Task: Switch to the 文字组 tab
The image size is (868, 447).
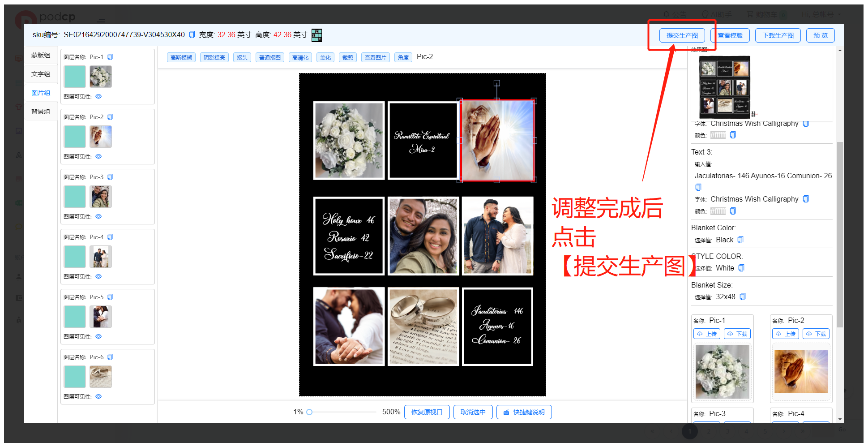Action: pos(41,74)
